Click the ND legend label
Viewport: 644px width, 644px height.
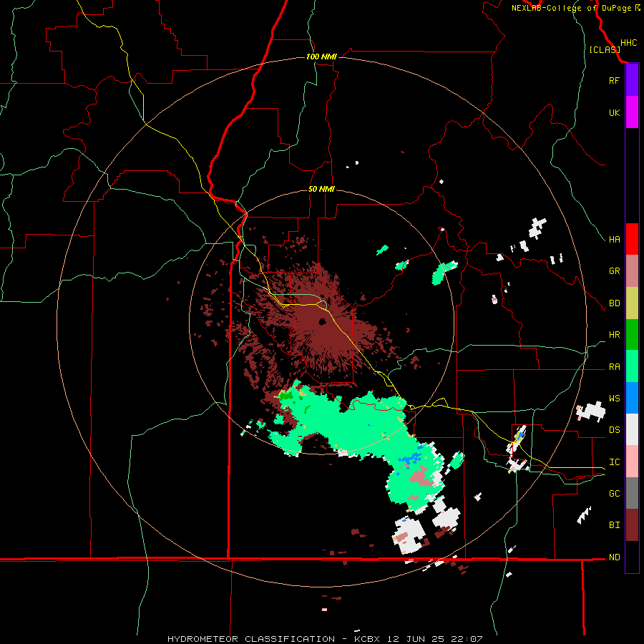click(x=614, y=557)
